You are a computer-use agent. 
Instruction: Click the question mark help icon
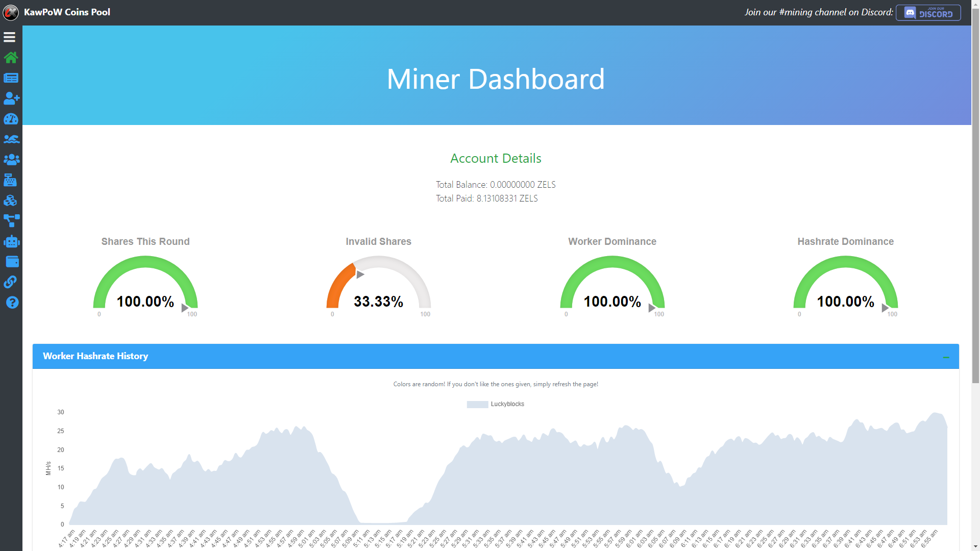pos(12,303)
